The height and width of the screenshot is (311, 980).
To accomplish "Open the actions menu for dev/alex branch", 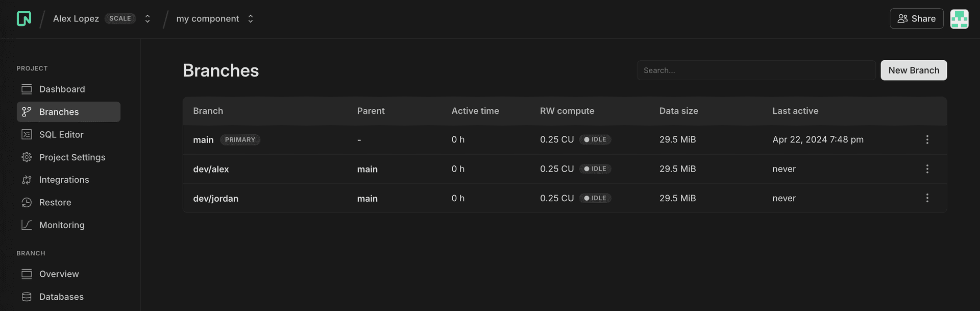I will (x=927, y=169).
